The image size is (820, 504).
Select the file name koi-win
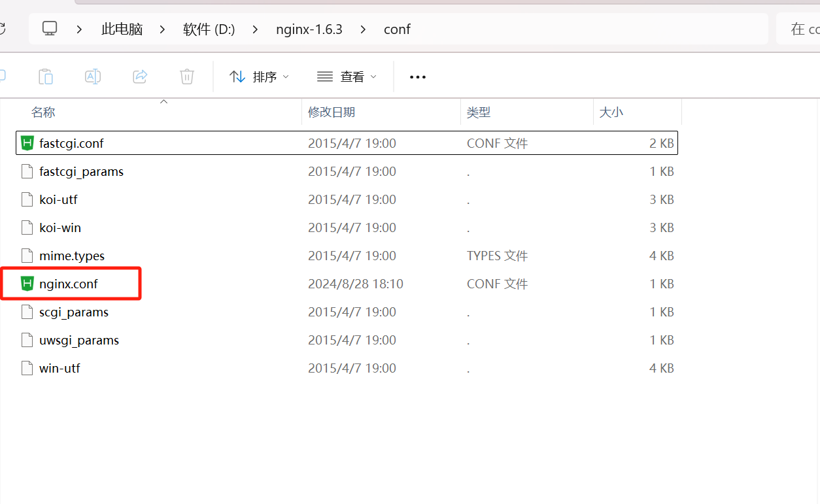pyautogui.click(x=60, y=227)
